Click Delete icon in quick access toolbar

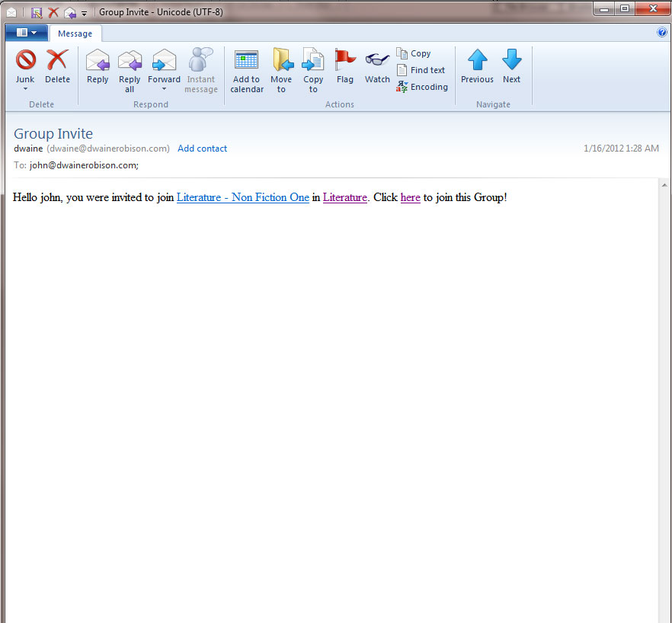click(x=53, y=12)
